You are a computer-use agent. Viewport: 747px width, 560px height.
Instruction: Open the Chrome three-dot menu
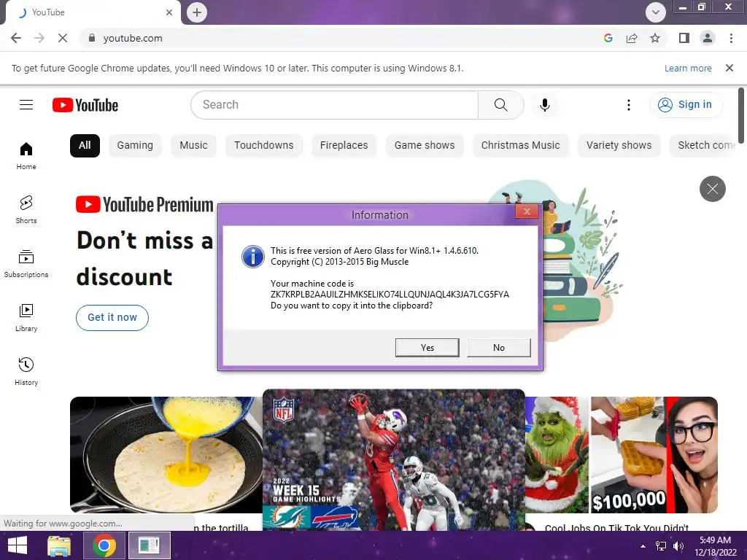(x=731, y=38)
